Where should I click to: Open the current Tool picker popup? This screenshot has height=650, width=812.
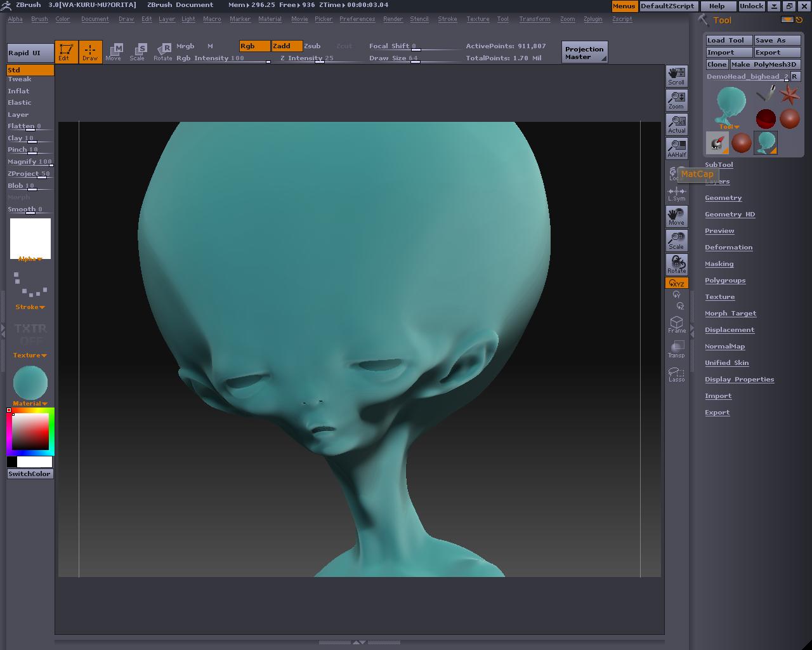click(729, 107)
